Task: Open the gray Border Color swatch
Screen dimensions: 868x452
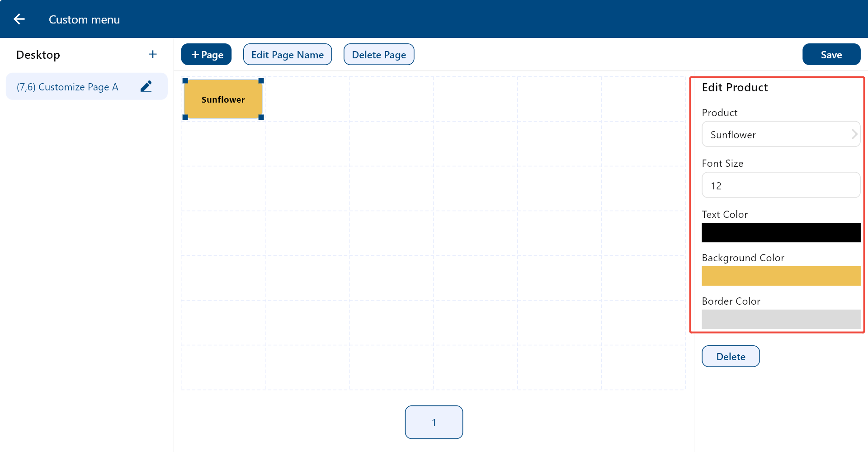Action: tap(781, 320)
